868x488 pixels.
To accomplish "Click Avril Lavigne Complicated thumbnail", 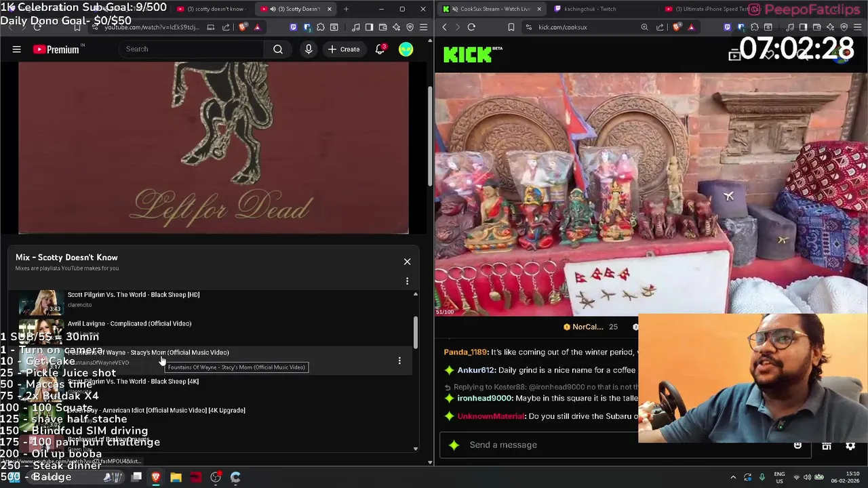I will pos(41,331).
